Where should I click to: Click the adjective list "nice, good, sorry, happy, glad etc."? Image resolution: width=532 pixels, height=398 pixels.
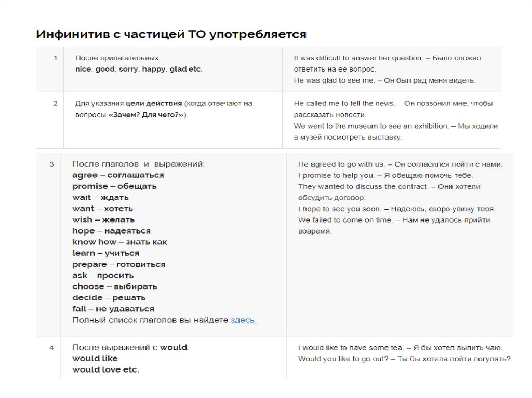[139, 69]
